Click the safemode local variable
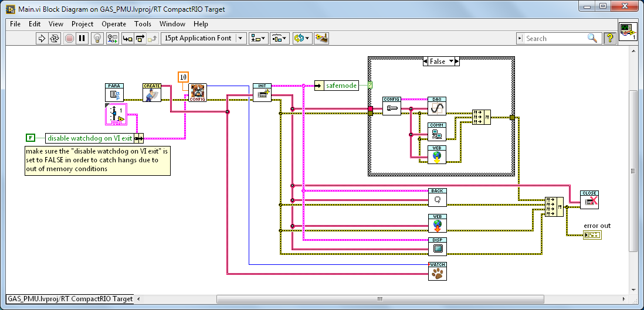The image size is (644, 310). pyautogui.click(x=341, y=86)
